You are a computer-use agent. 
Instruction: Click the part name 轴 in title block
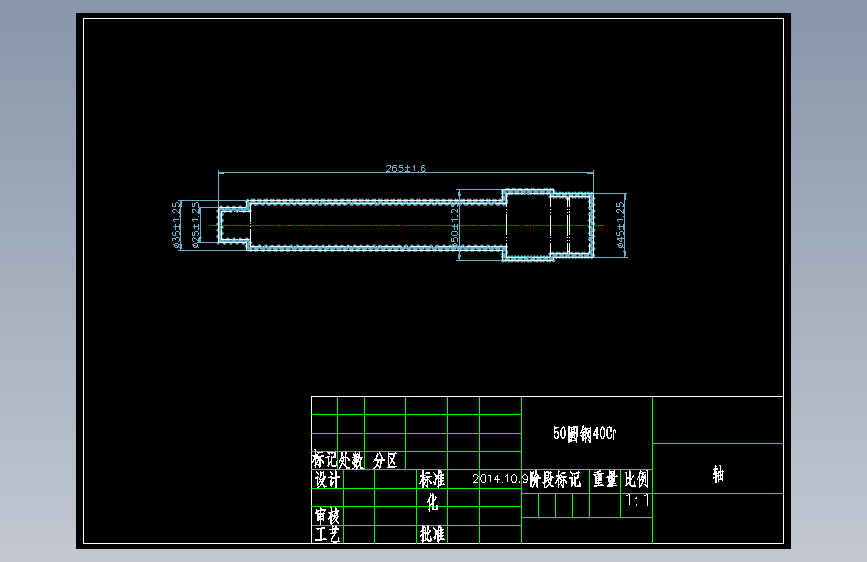(718, 474)
